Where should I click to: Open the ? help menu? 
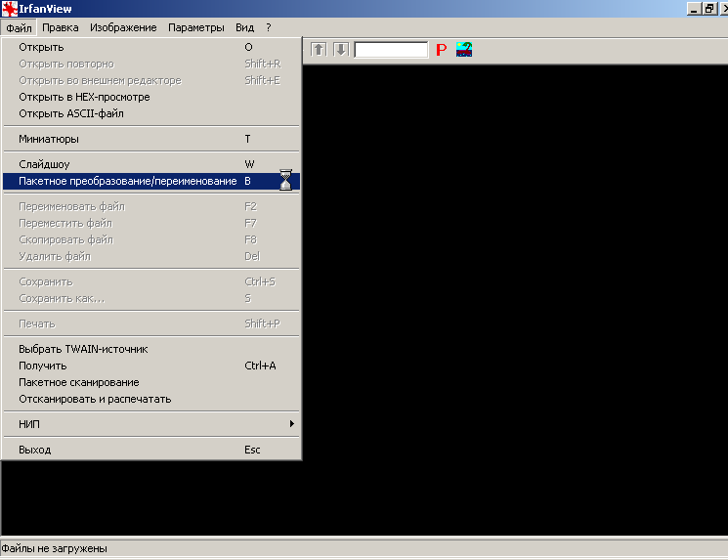click(269, 28)
